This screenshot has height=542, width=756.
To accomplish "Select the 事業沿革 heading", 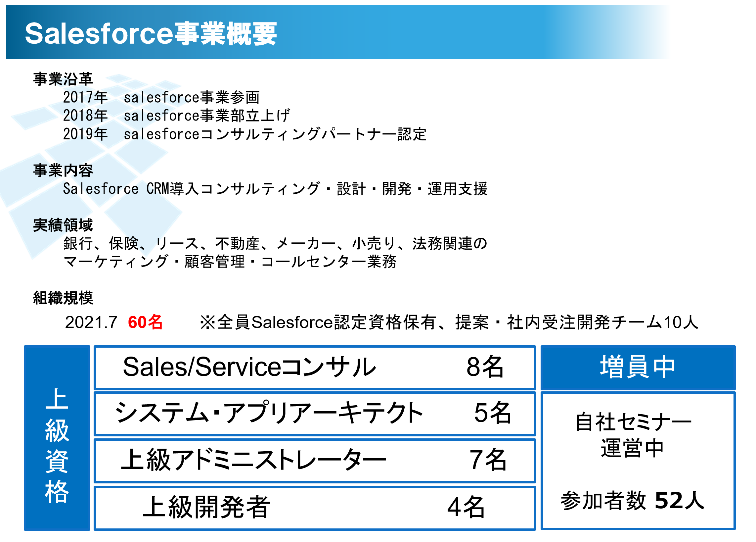I will pyautogui.click(x=63, y=79).
